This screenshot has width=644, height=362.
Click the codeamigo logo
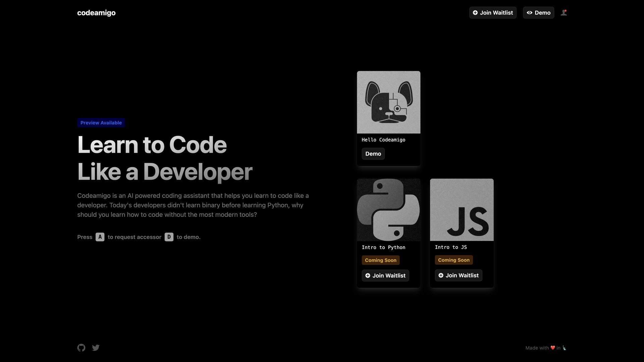(x=96, y=13)
